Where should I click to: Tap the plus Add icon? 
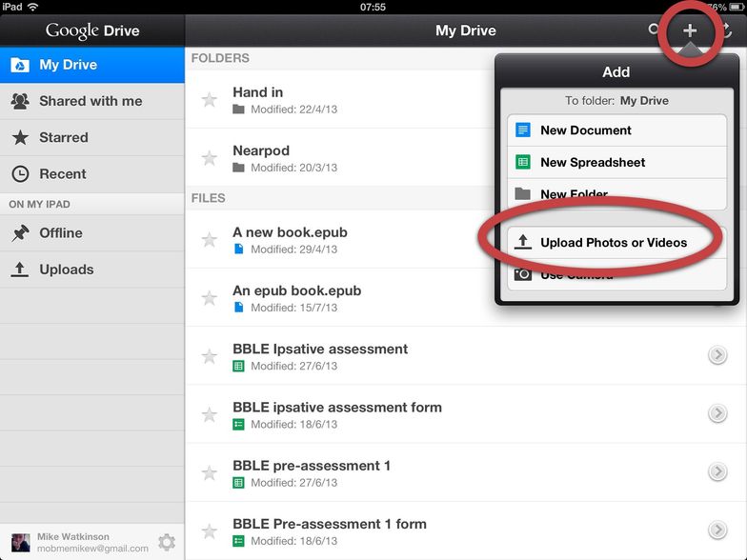click(x=690, y=30)
